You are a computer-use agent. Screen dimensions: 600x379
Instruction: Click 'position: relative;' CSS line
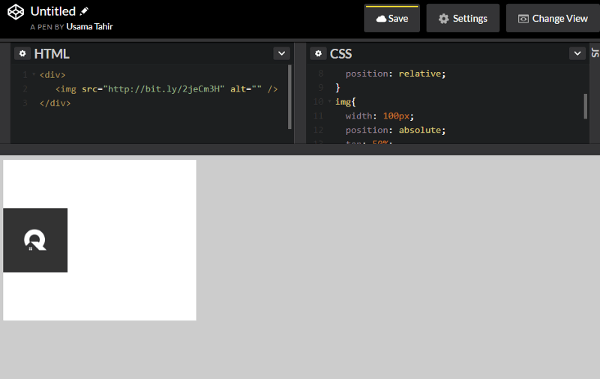click(396, 74)
